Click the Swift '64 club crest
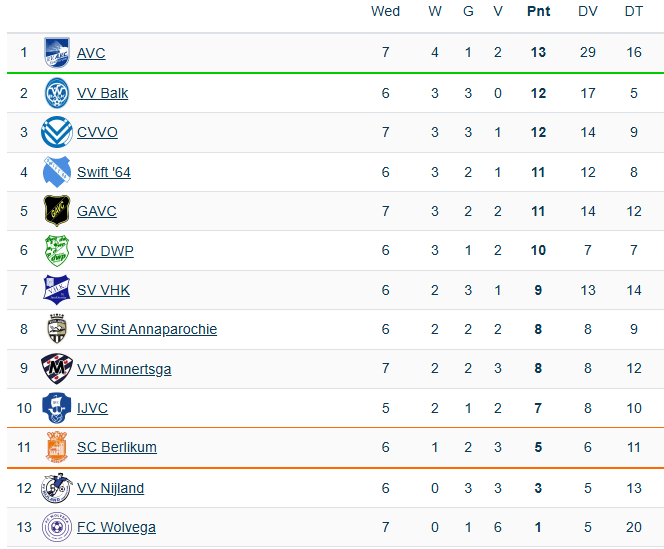The height and width of the screenshot is (549, 664). click(x=56, y=172)
